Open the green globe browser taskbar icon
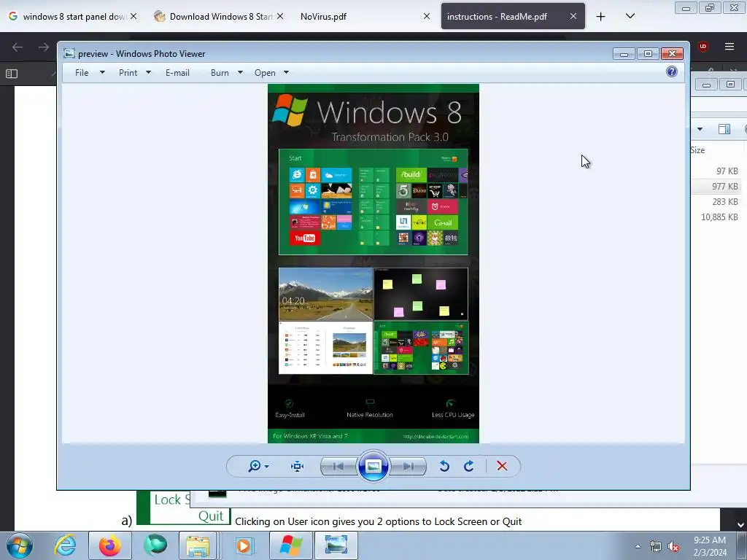 (155, 545)
